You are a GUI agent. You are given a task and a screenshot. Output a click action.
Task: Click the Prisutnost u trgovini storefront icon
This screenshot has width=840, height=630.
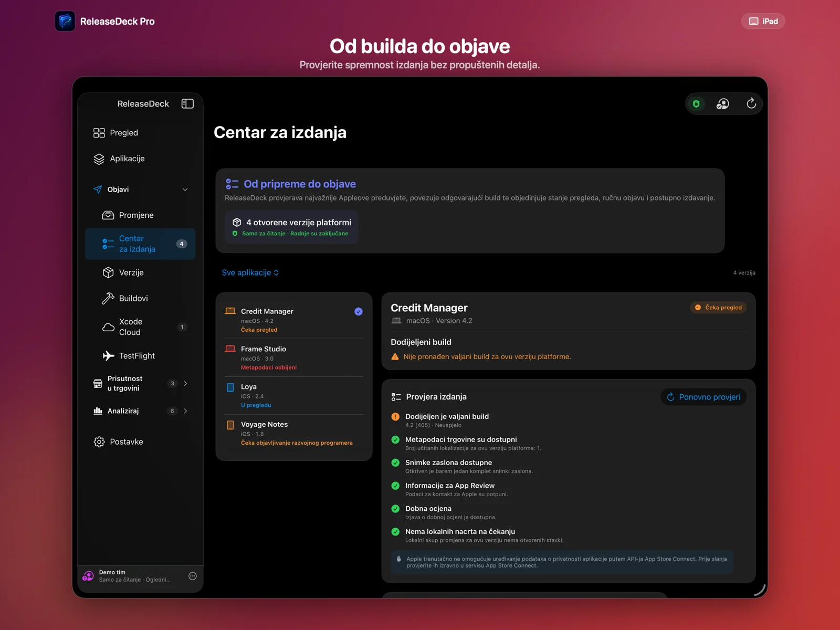click(x=98, y=384)
